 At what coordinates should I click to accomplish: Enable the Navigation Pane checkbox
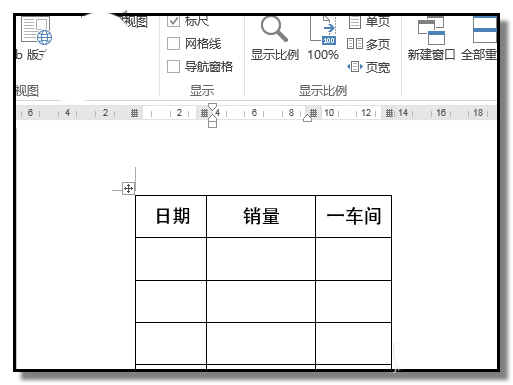pyautogui.click(x=173, y=66)
